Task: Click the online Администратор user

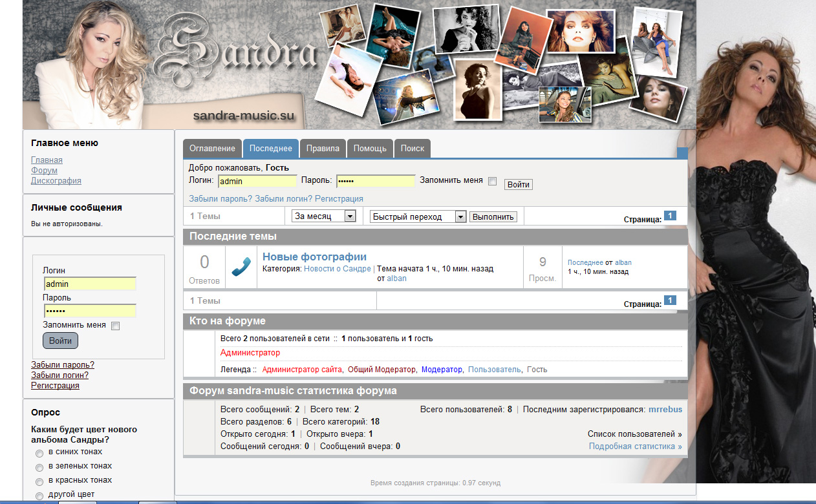Action: pos(250,353)
